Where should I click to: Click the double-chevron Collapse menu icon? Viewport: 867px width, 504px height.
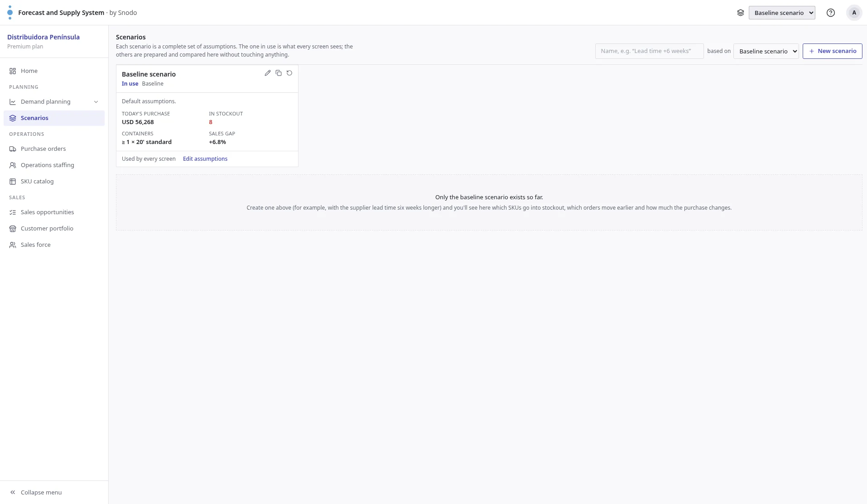[x=13, y=492]
